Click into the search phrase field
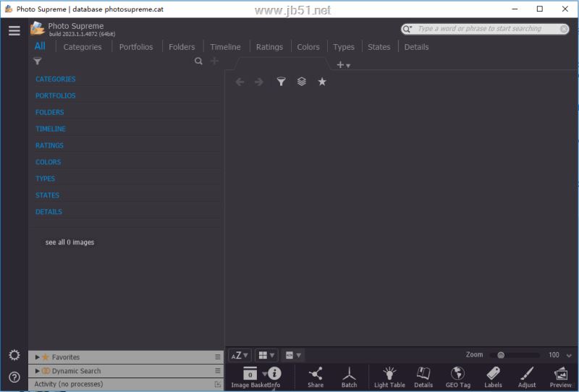 486,28
